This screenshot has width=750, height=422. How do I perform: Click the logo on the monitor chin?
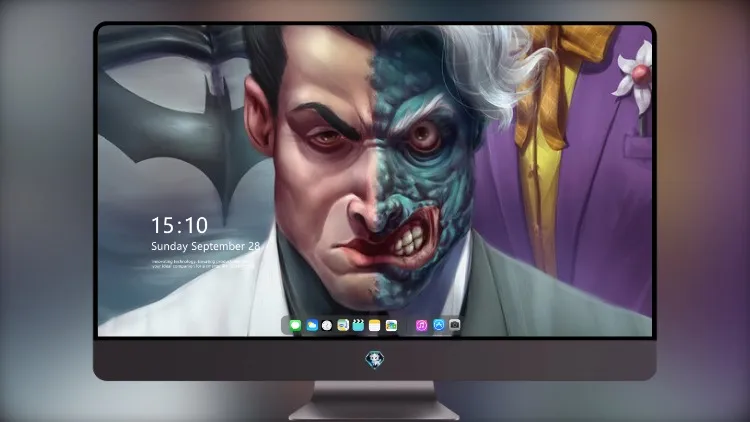(375, 359)
